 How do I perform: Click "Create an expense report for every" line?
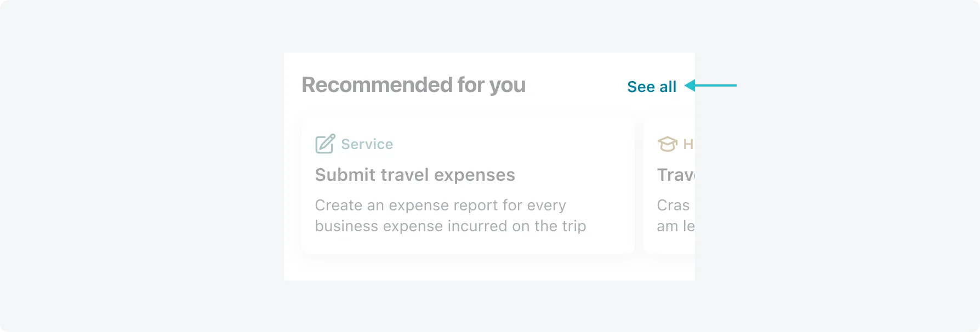(440, 205)
